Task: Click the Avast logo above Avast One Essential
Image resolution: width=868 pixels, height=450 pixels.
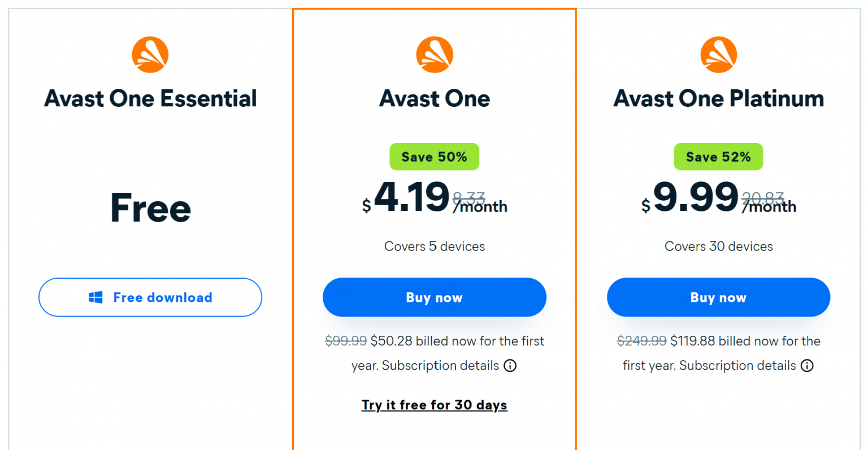Action: 150,54
